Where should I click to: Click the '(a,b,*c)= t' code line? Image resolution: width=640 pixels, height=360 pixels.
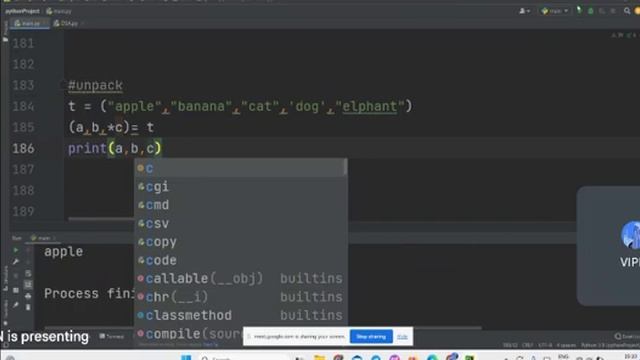(x=111, y=128)
